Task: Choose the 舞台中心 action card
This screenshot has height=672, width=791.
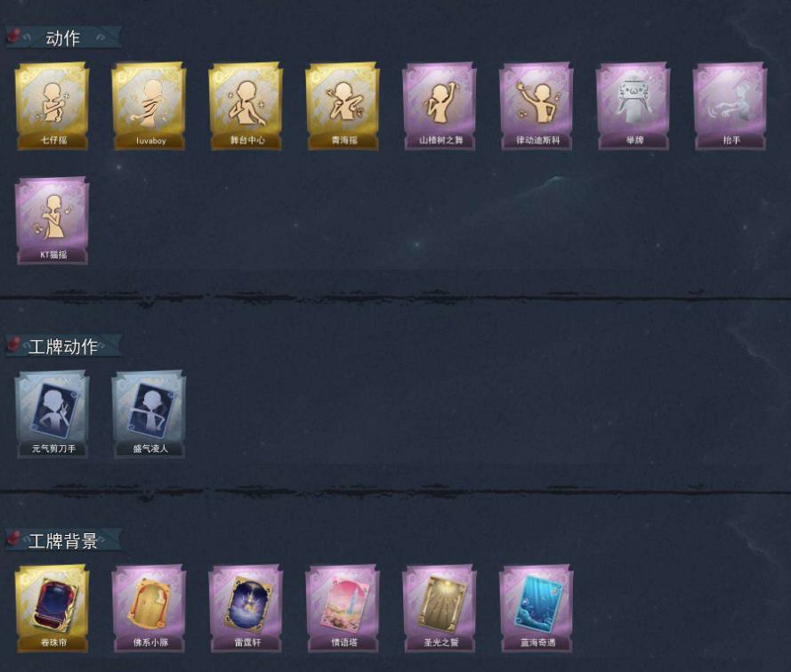Action: pyautogui.click(x=246, y=107)
